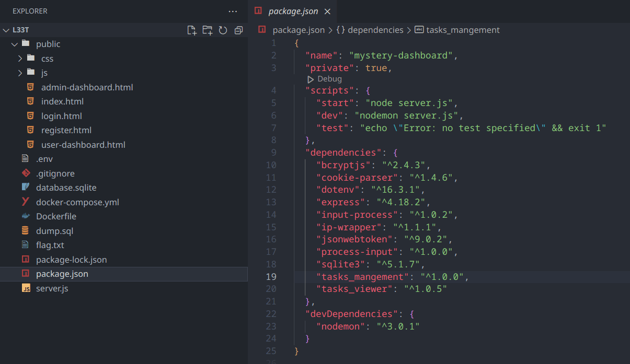Screen dimensions: 630x364
Task: Collapse the L33T root folder section
Action: pos(6,30)
